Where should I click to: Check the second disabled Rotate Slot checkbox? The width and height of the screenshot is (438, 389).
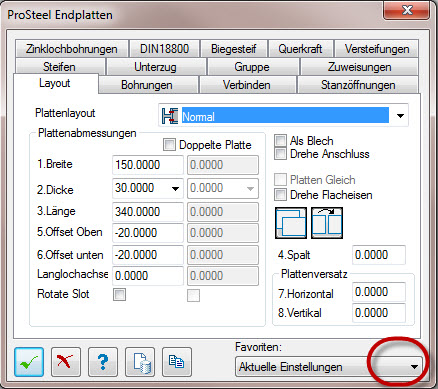193,295
